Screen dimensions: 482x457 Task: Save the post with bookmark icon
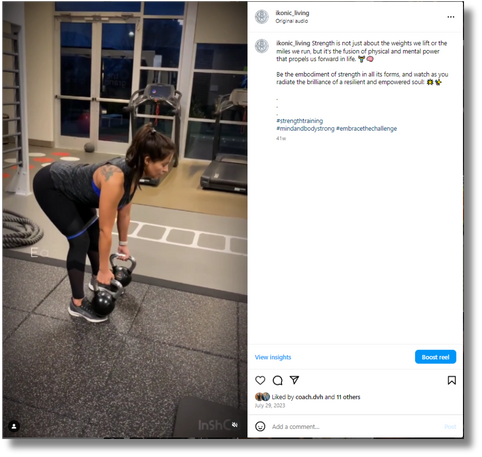452,380
